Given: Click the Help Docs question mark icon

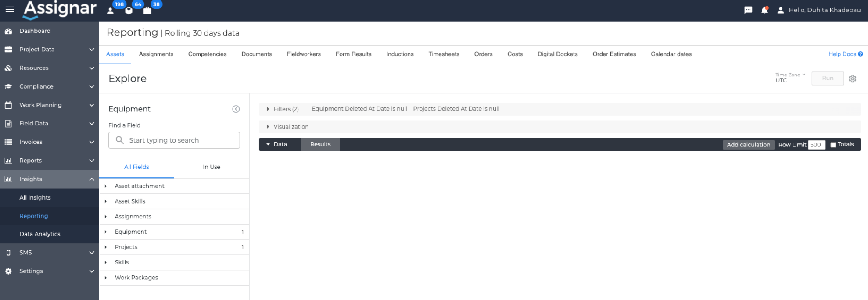Looking at the screenshot, I should pos(861,54).
